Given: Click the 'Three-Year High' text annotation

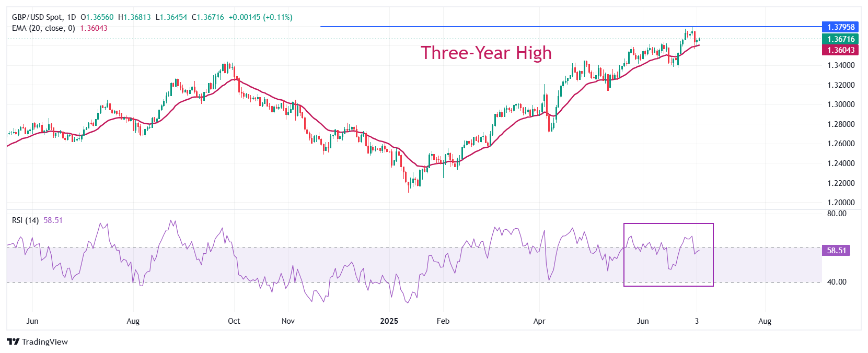Looking at the screenshot, I should point(486,53).
